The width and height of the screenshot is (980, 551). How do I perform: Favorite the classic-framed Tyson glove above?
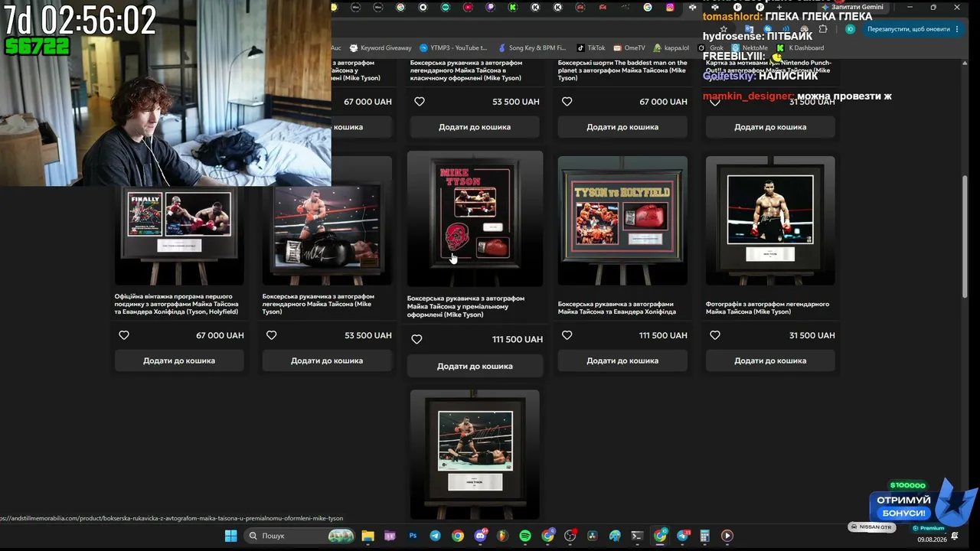click(419, 101)
